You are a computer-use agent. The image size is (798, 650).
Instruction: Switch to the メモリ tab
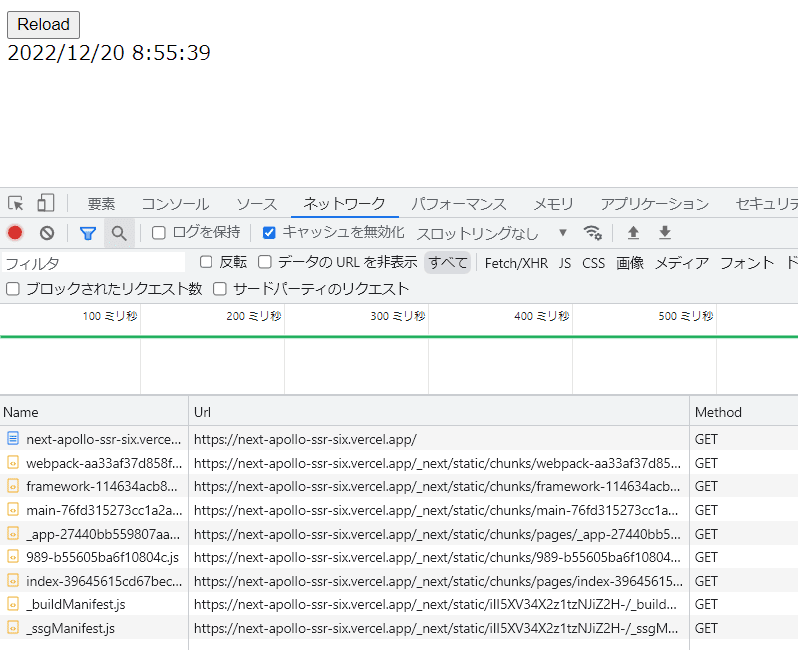[553, 204]
